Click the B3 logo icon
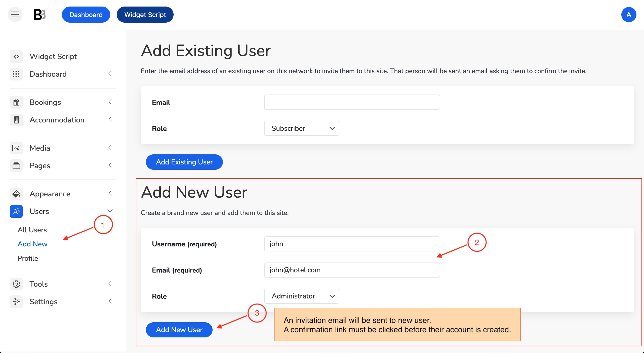This screenshot has height=353, width=644. (40, 15)
